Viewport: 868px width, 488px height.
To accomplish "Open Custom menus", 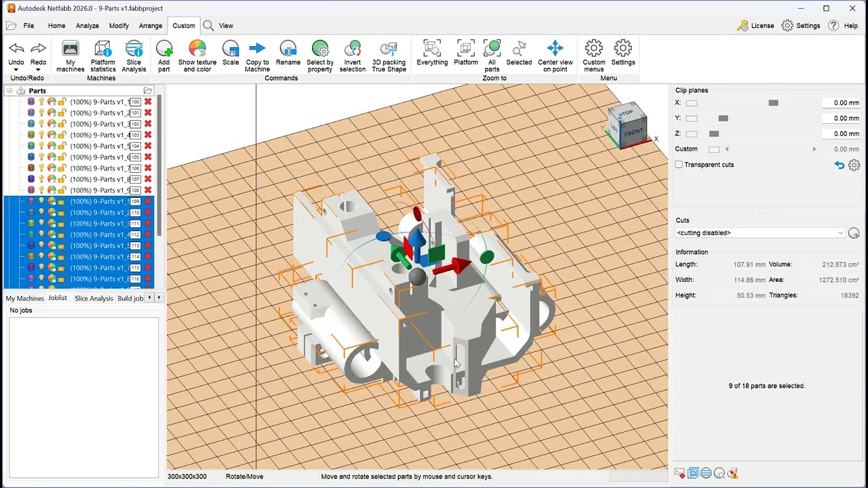I will [x=594, y=56].
